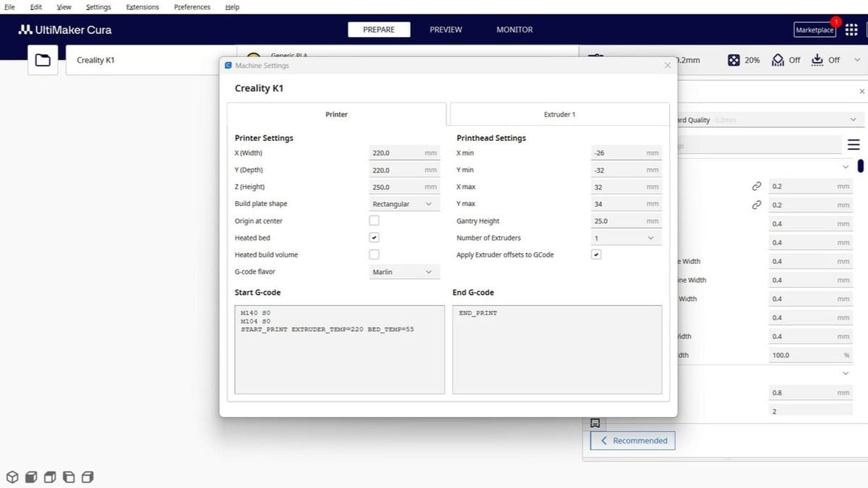Click the 0.8 mm value field

tap(811, 393)
